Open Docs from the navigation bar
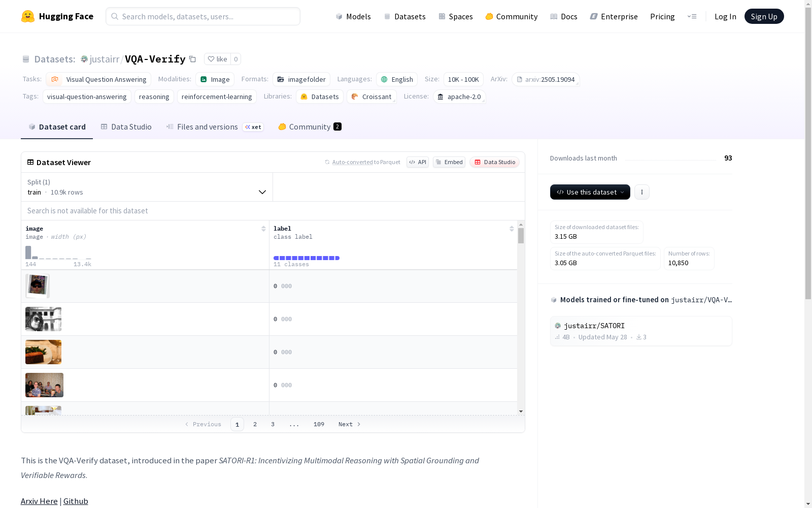Screen dimensions: 812x508 point(564,16)
